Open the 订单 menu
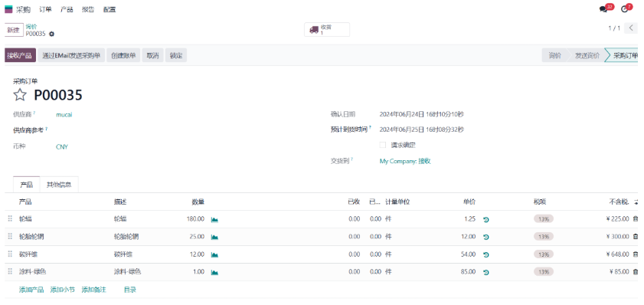644x305 pixels. [46, 9]
